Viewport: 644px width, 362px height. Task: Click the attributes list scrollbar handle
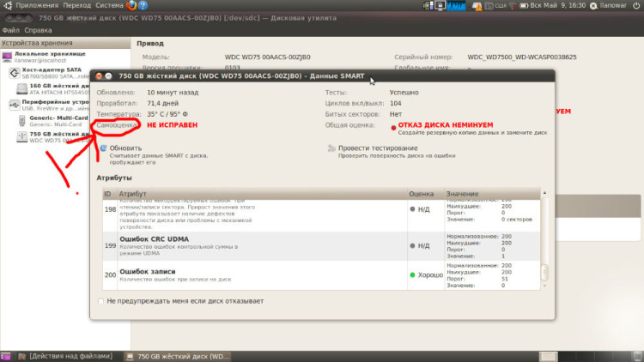click(x=544, y=272)
